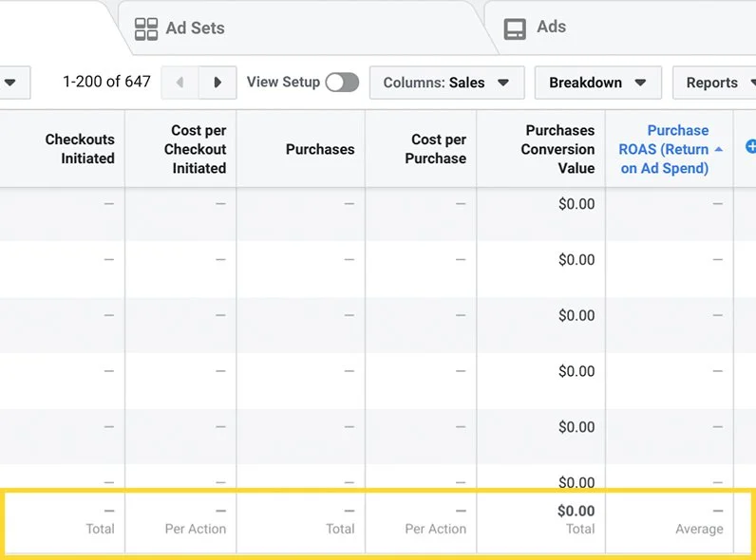
Task: Click the blue plus add-column icon
Action: [750, 147]
